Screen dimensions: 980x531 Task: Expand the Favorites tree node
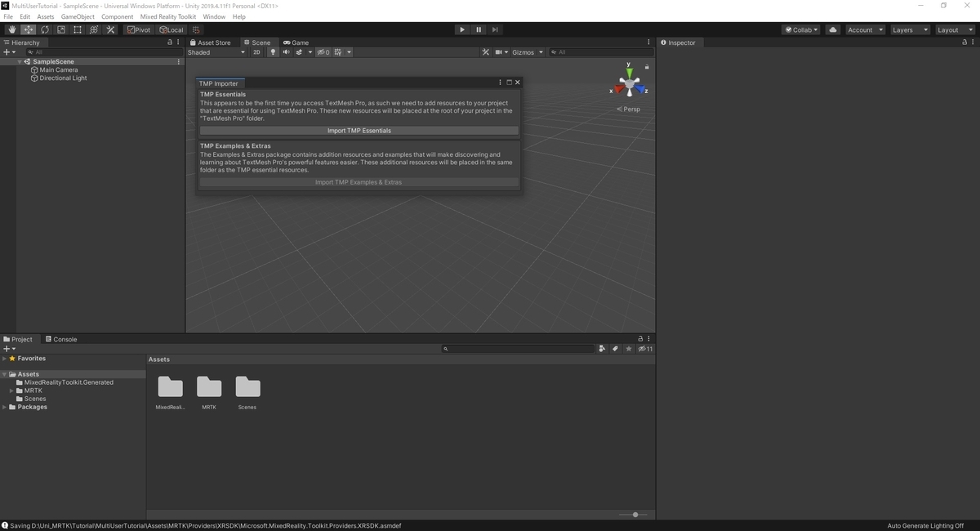tap(4, 359)
